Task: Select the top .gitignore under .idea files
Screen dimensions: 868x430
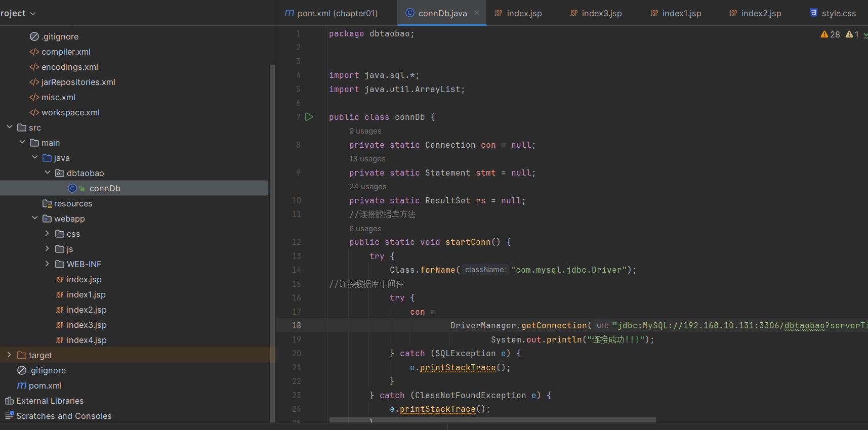Action: (x=60, y=36)
